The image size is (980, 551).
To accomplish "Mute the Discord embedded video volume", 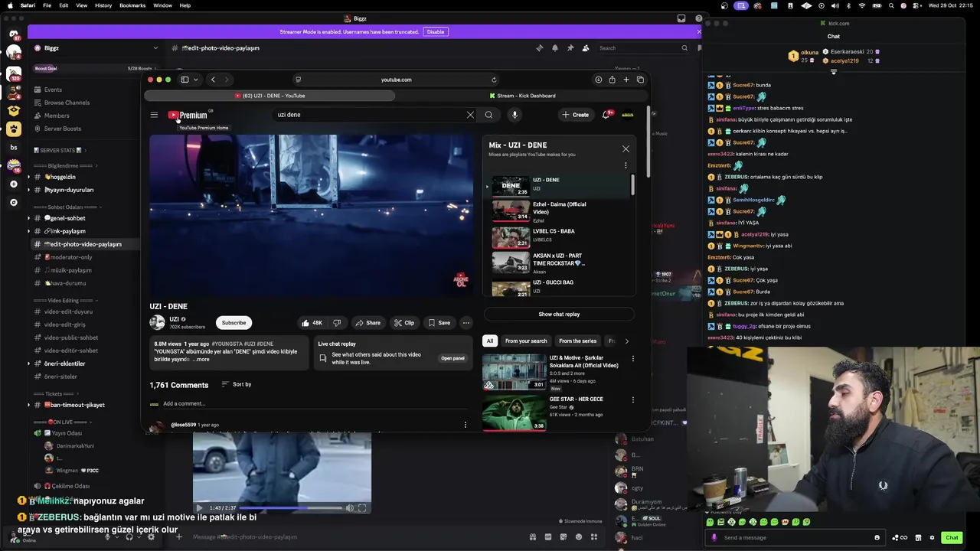I will click(x=349, y=508).
